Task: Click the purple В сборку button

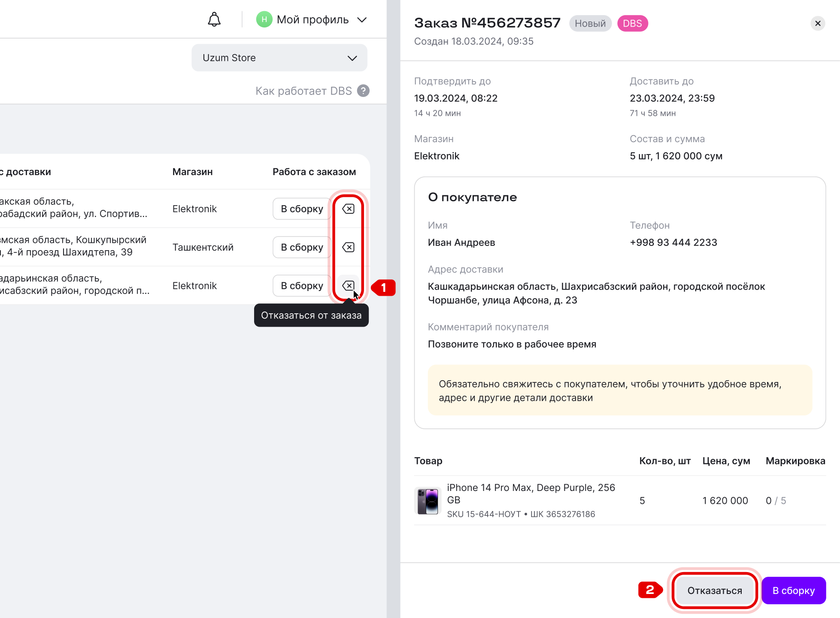Action: click(794, 591)
